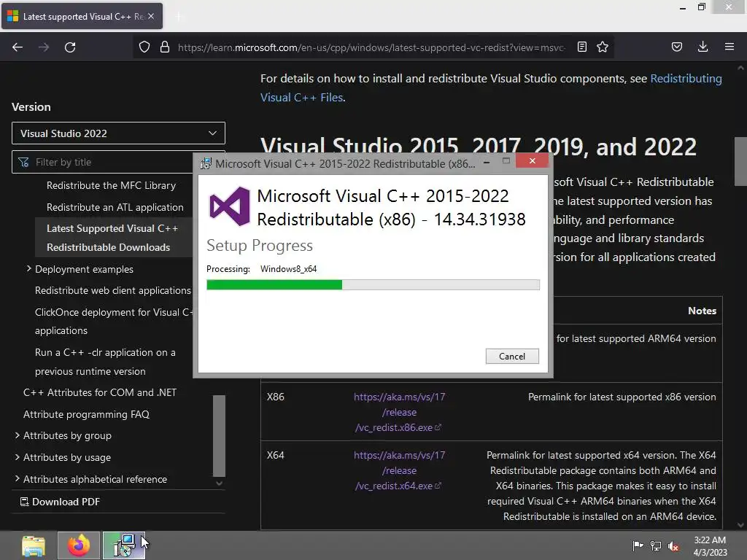Cancel the Visual C++ Redistributable setup
Screen dimensions: 747x560
(x=512, y=356)
